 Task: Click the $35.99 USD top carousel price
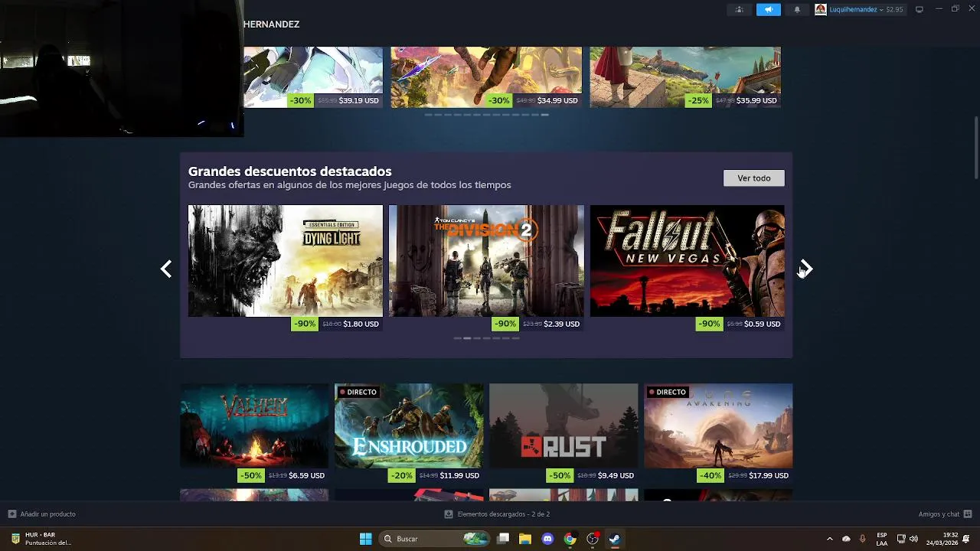click(x=756, y=100)
